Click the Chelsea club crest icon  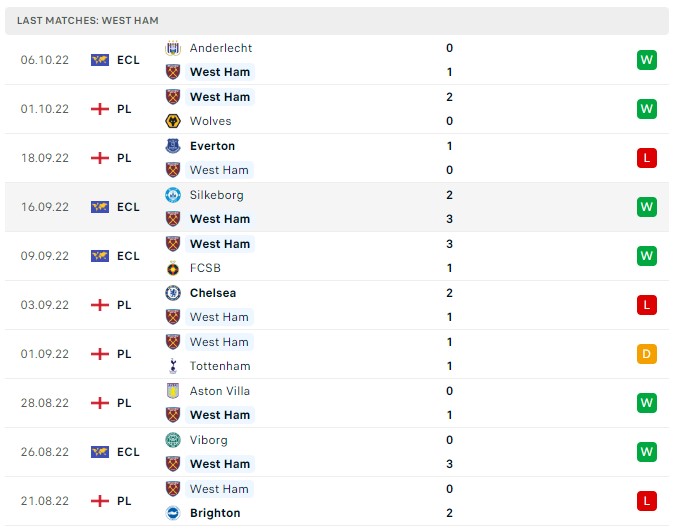tap(172, 293)
